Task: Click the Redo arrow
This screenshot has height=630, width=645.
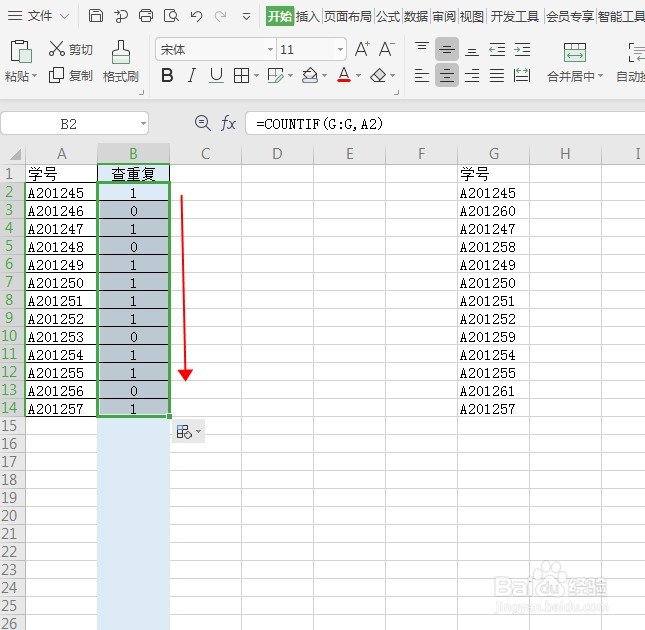Action: click(x=221, y=16)
